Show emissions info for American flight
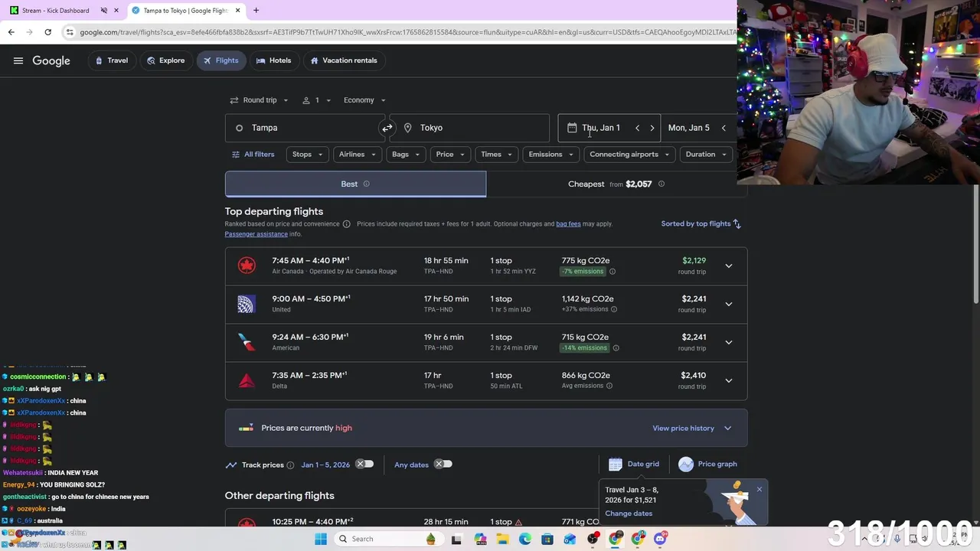 pos(616,348)
